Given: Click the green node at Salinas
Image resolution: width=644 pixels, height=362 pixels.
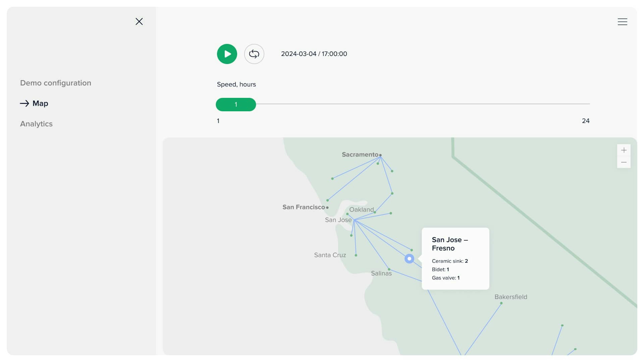Looking at the screenshot, I should coord(389,269).
